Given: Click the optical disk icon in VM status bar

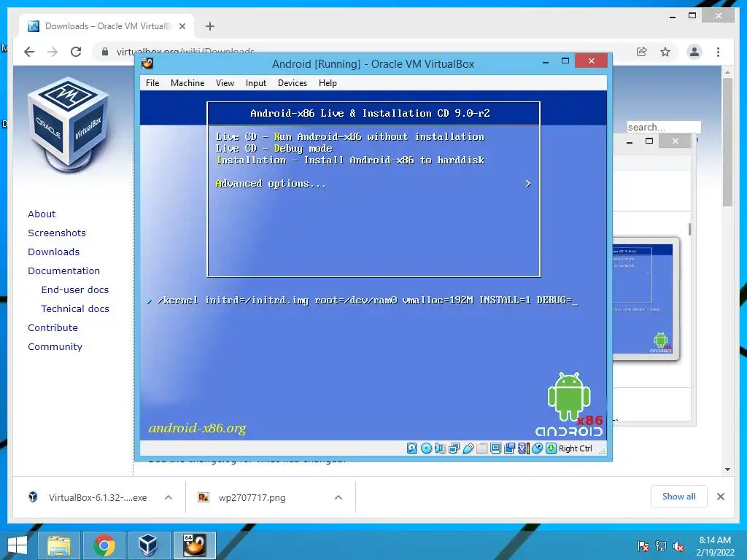Looking at the screenshot, I should point(426,448).
